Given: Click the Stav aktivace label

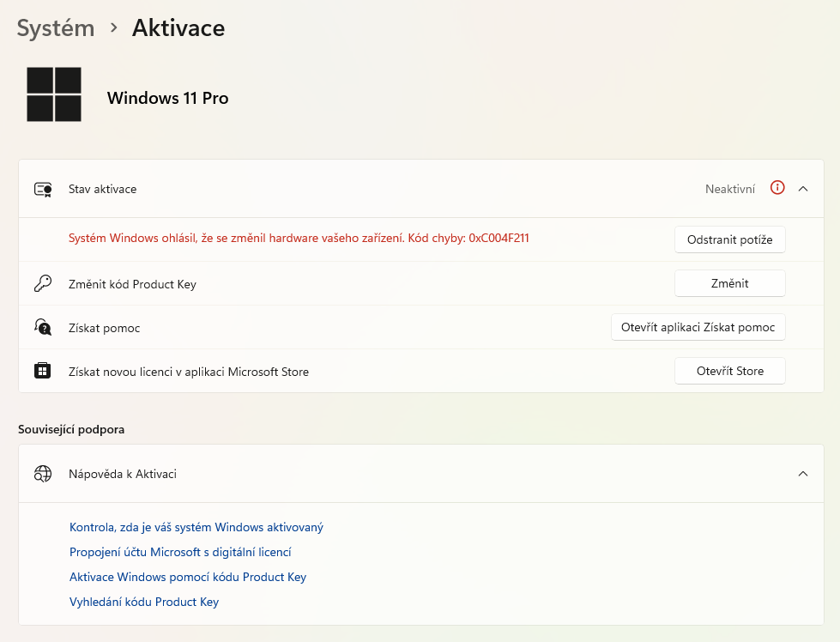Looking at the screenshot, I should pyautogui.click(x=102, y=189).
